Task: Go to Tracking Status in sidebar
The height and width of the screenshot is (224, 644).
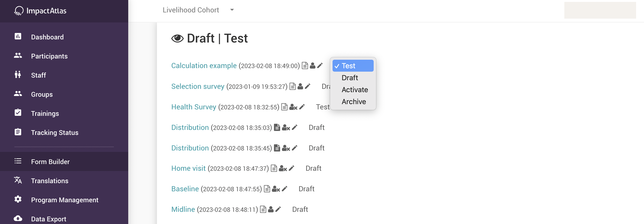Action: [x=55, y=133]
